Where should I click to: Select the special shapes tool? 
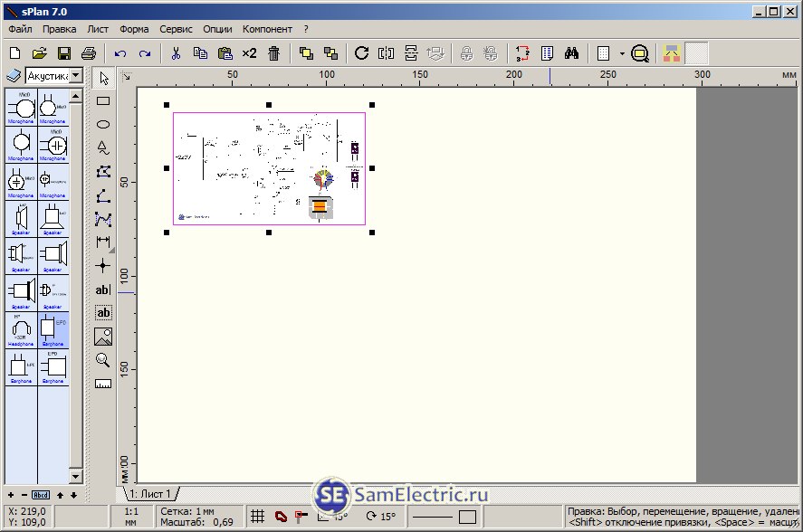103,148
